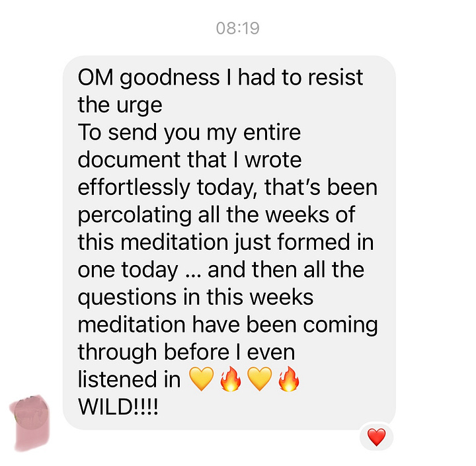The height and width of the screenshot is (466, 476).
Task: Click the word effortlessly
Action: 134,188
